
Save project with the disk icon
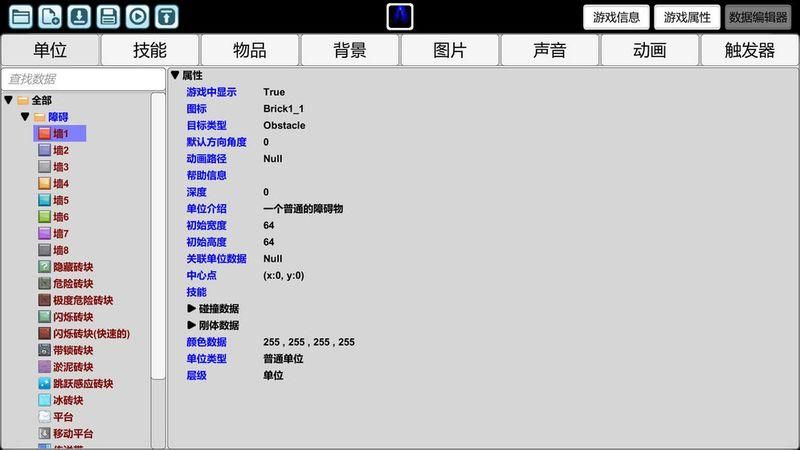pos(108,17)
